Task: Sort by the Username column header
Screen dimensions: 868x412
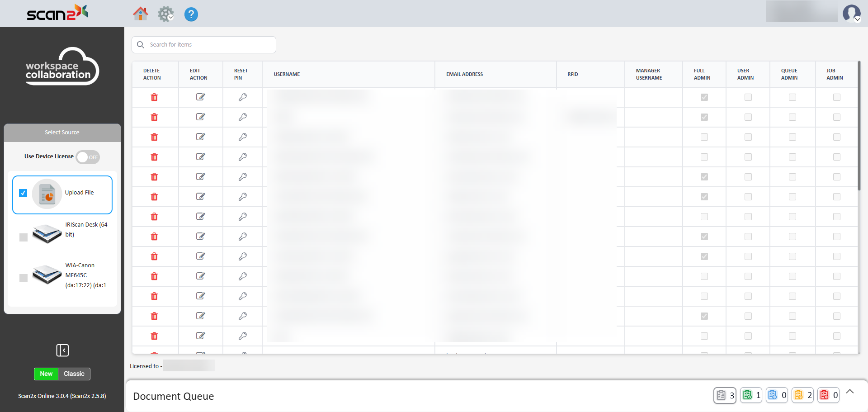Action: click(x=287, y=74)
